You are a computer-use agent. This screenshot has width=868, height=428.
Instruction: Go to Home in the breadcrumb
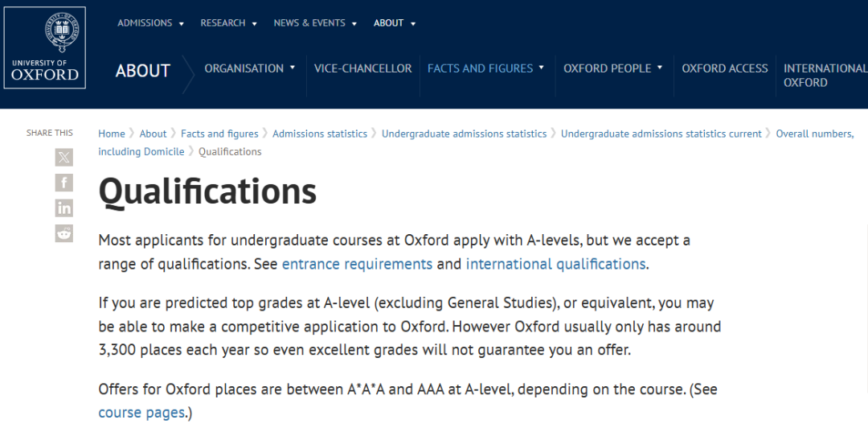pos(112,134)
